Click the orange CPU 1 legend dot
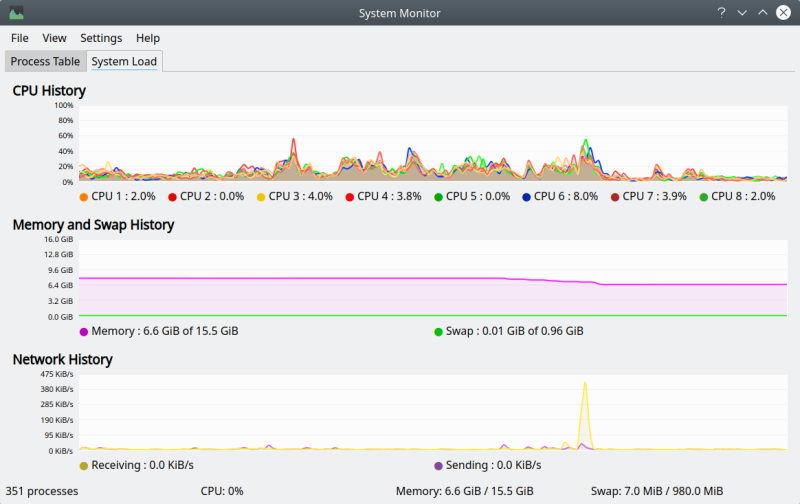The width and height of the screenshot is (800, 504). coord(83,197)
